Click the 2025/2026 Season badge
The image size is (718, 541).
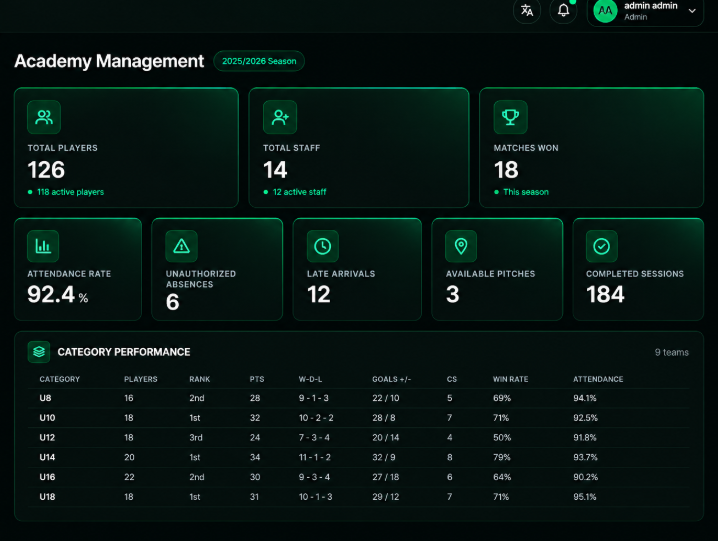point(259,61)
